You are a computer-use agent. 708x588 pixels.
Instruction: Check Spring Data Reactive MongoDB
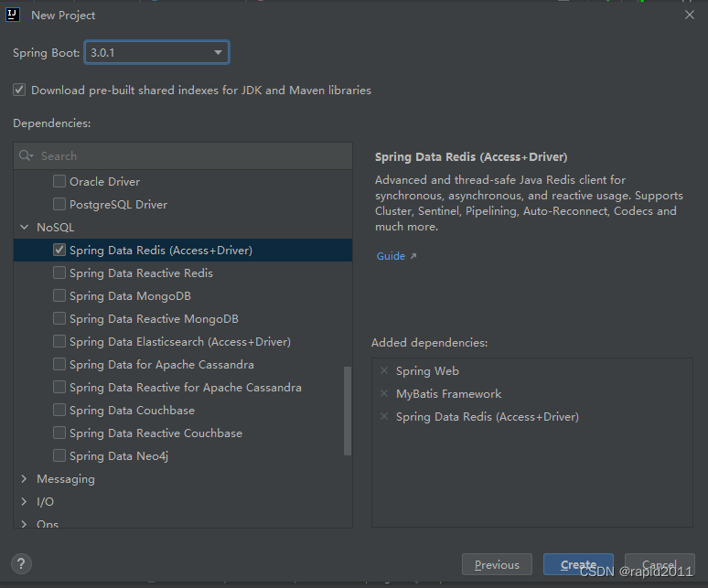pos(59,318)
